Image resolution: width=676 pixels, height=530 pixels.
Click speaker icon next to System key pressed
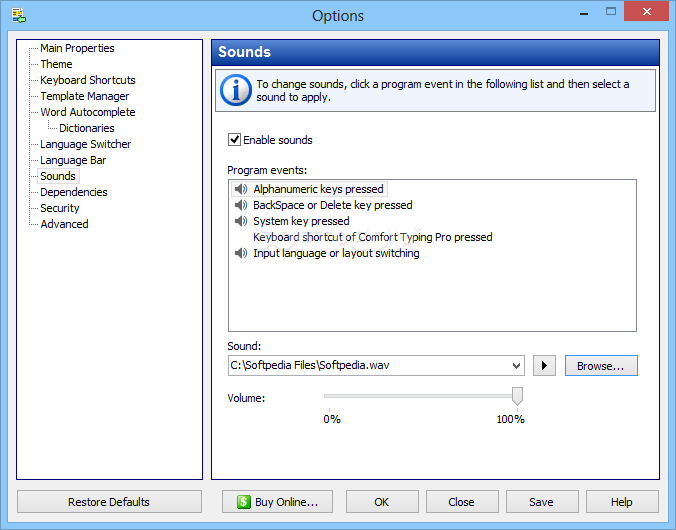240,221
